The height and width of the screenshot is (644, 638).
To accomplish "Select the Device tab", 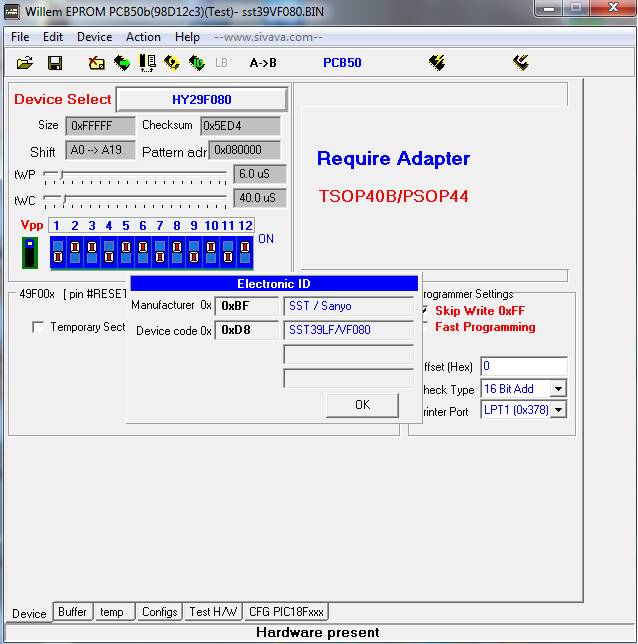I will coord(29,613).
